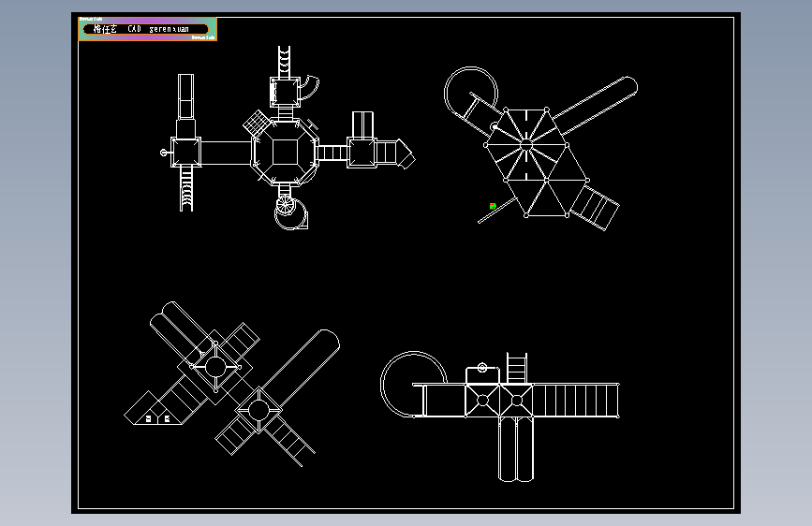
Task: Select the octagonal-center playground plan drawing
Action: tap(288, 138)
